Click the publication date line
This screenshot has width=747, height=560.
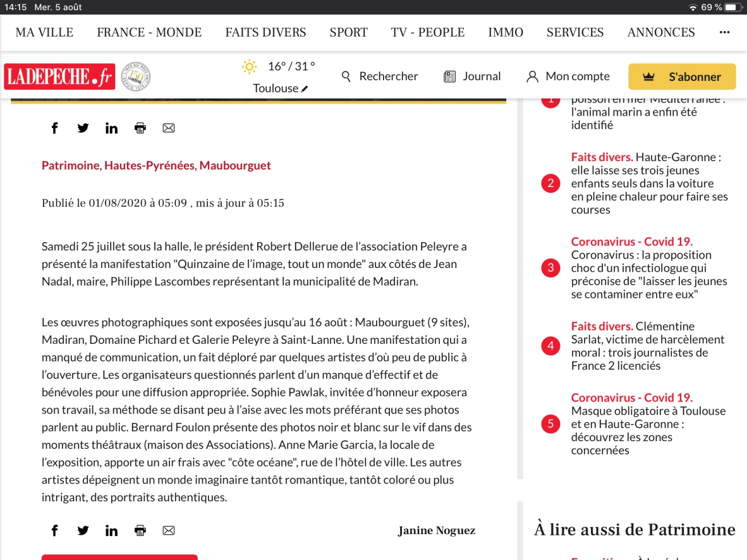click(x=163, y=203)
